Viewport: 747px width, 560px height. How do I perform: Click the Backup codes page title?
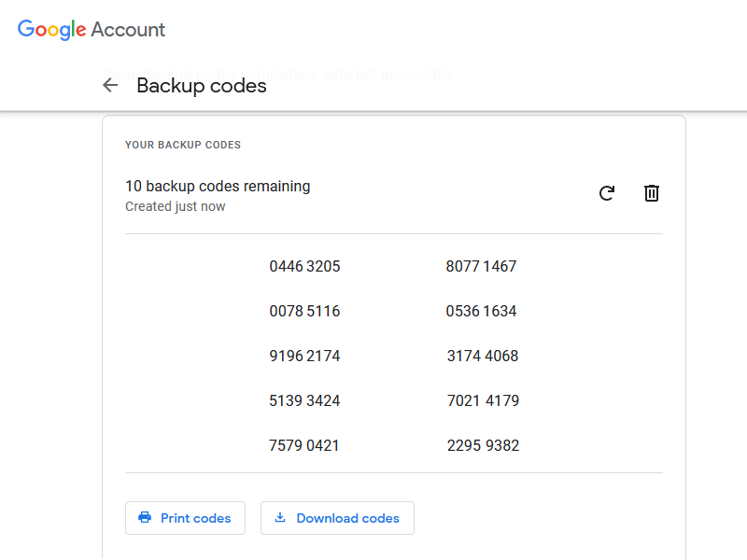tap(202, 86)
